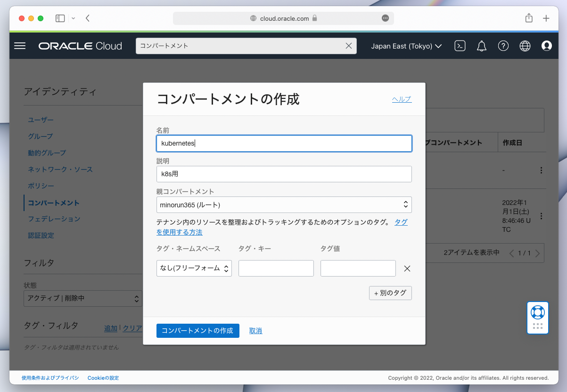Open the language globe icon
The height and width of the screenshot is (392, 567).
click(525, 46)
